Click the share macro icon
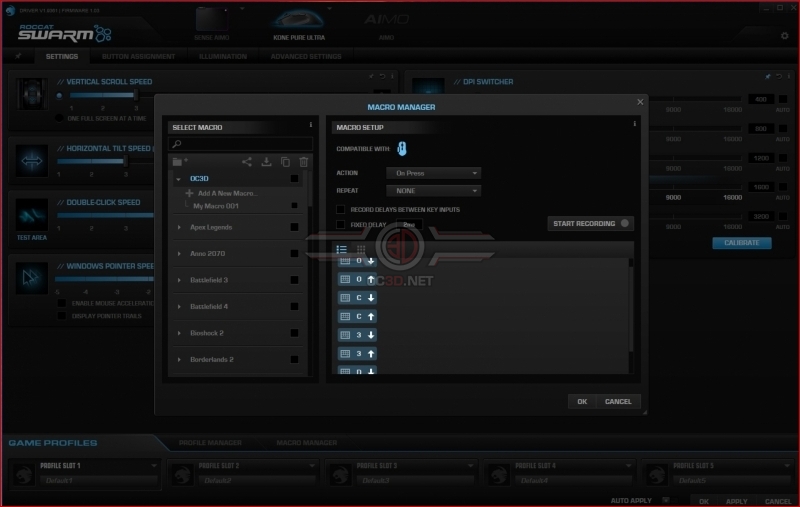Image resolution: width=800 pixels, height=507 pixels. pos(246,162)
